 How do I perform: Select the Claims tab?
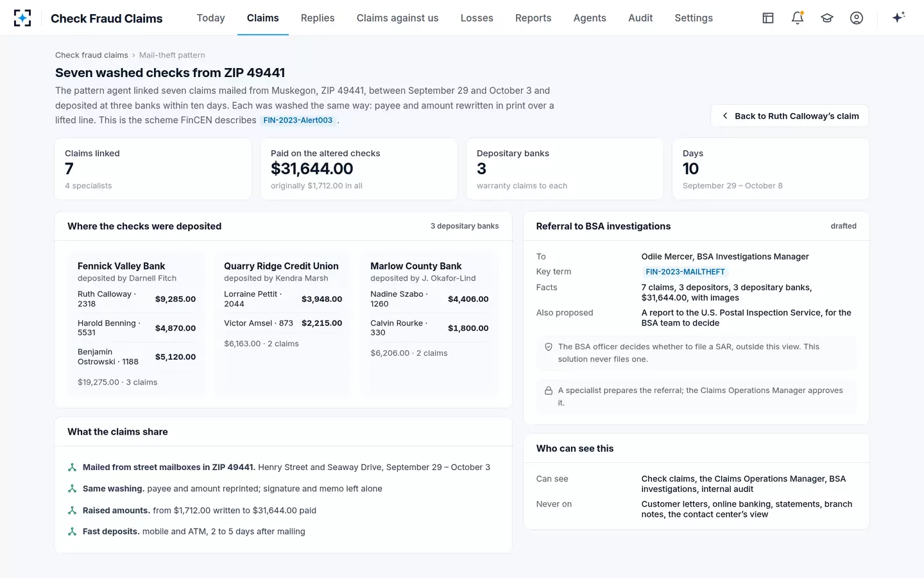[x=263, y=18]
